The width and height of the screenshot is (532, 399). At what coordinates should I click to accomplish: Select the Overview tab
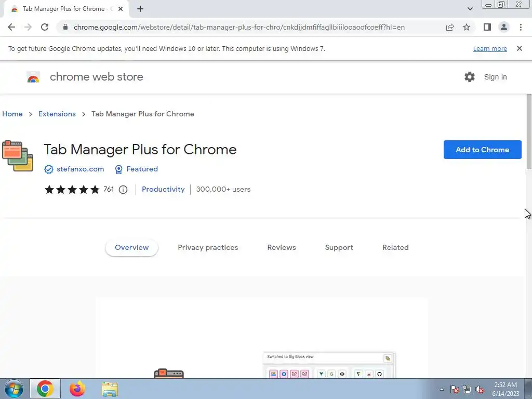[131, 248]
